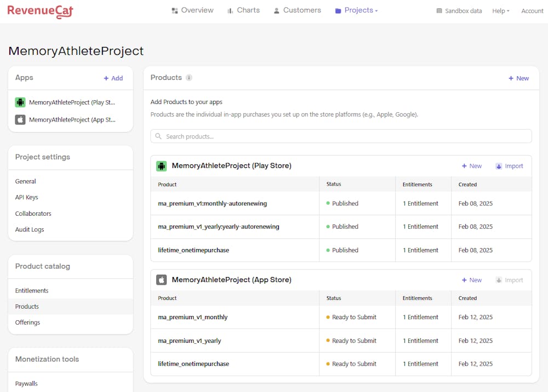Click the Android icon in Apps list
This screenshot has height=392, width=548.
click(x=20, y=102)
